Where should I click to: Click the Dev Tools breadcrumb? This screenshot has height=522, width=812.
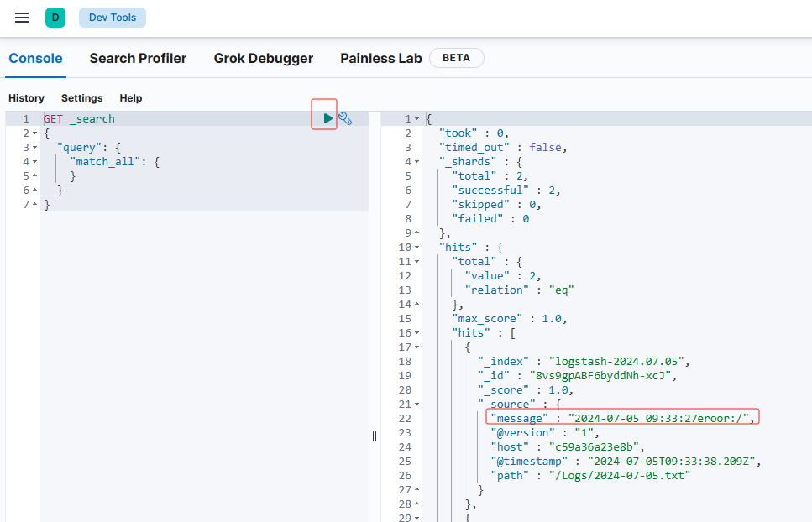click(113, 18)
